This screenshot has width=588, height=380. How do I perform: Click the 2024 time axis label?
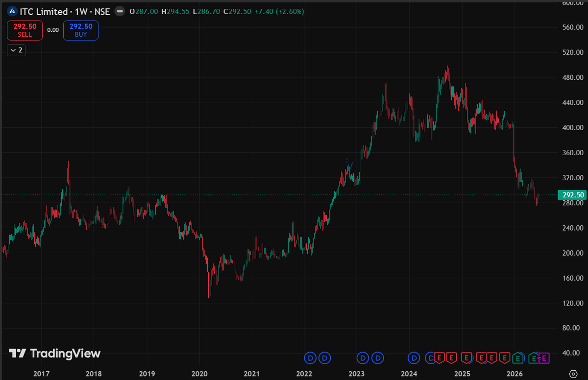point(409,374)
